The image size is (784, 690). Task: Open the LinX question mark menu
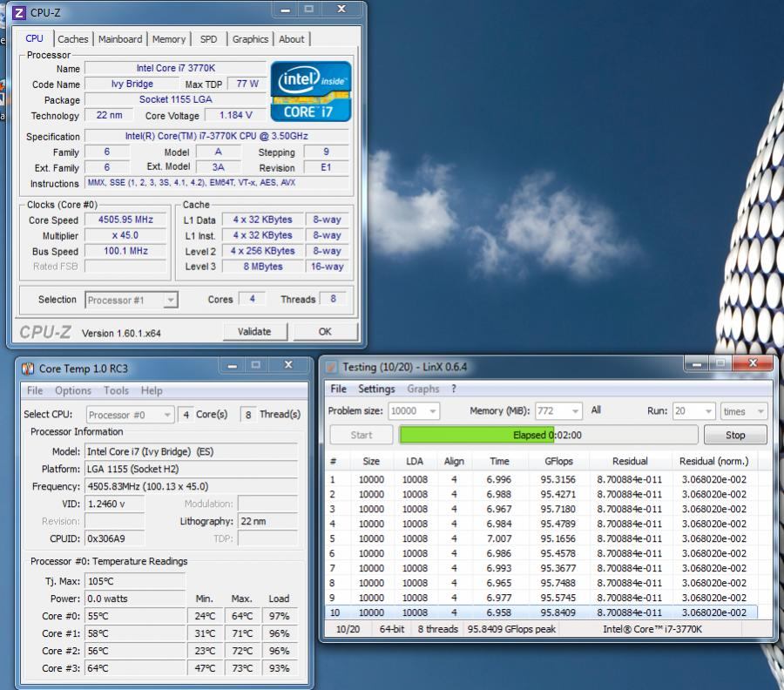point(454,389)
